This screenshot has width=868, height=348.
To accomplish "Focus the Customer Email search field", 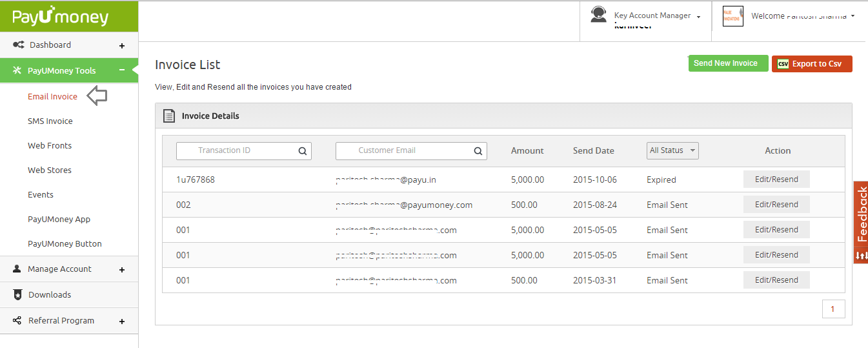I will [x=411, y=150].
